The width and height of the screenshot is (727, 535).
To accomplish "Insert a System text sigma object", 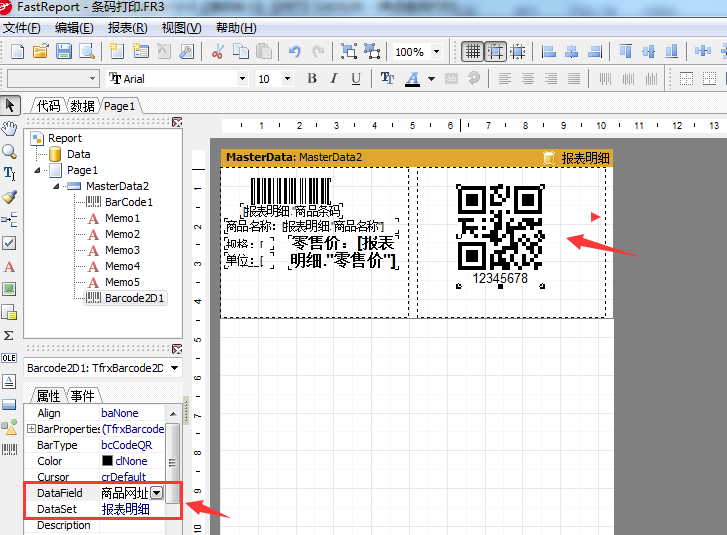I will pyautogui.click(x=9, y=335).
